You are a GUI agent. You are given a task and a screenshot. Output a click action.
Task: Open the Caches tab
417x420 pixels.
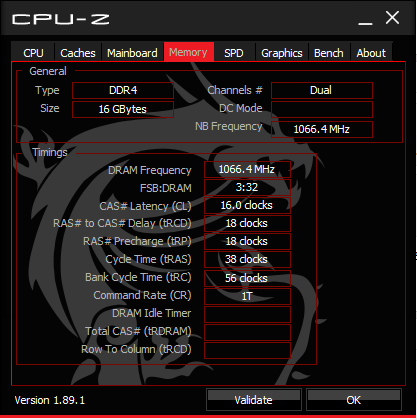pyautogui.click(x=78, y=52)
